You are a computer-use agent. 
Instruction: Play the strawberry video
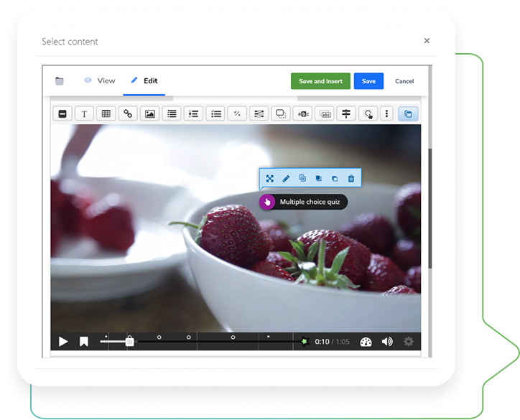[63, 342]
